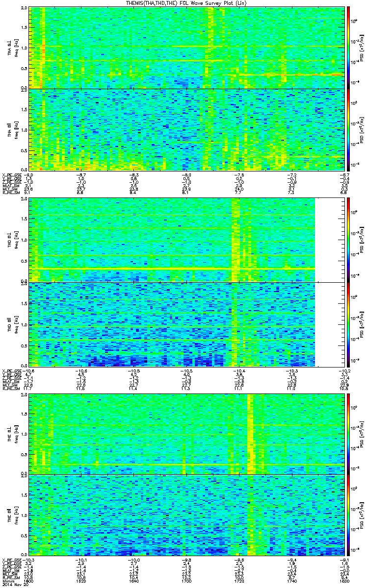Click MLAT_SM label under THE panels
Image resolution: width=368 pixels, height=588 pixels.
click(10, 571)
